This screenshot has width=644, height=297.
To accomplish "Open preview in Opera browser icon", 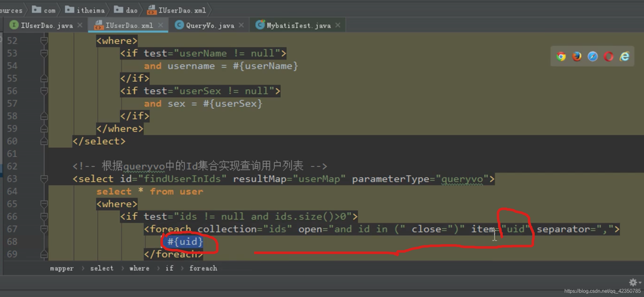I will (608, 56).
